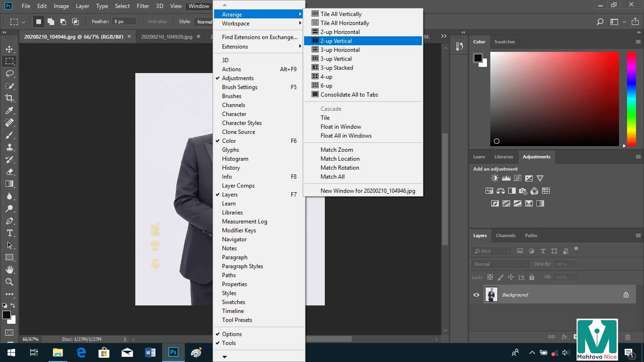The height and width of the screenshot is (362, 644).
Task: Open Microsoft Word from taskbar
Action: (x=150, y=353)
